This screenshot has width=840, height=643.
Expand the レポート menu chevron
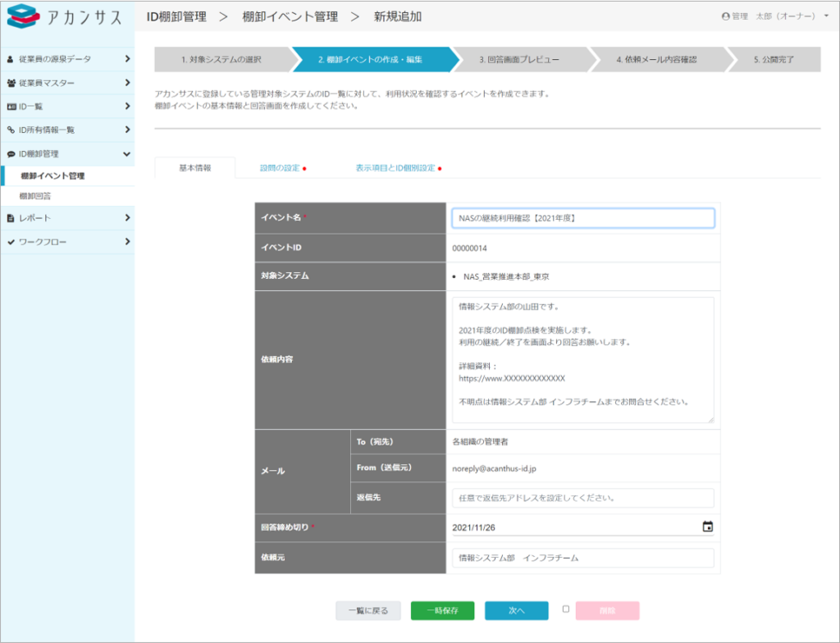coord(127,218)
